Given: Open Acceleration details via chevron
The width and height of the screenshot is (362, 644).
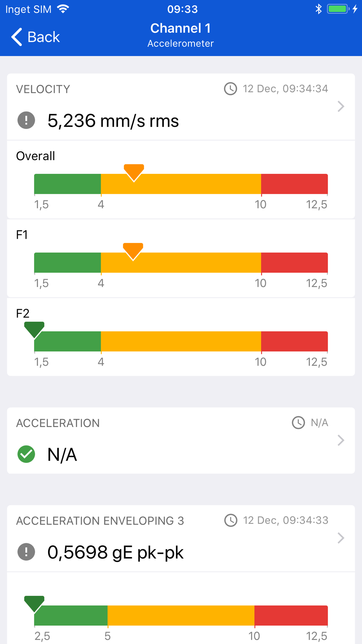Looking at the screenshot, I should 341,440.
